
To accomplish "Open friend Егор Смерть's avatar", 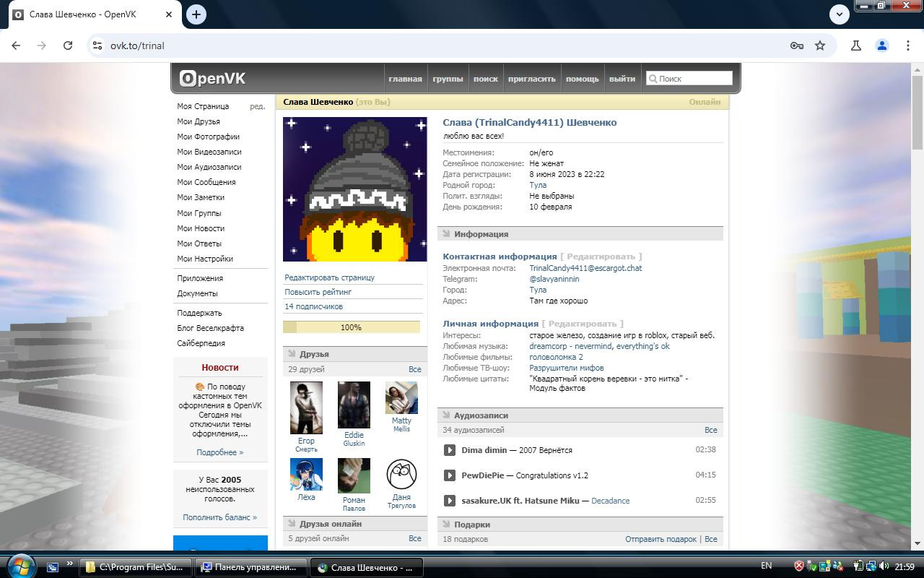I will 306,407.
